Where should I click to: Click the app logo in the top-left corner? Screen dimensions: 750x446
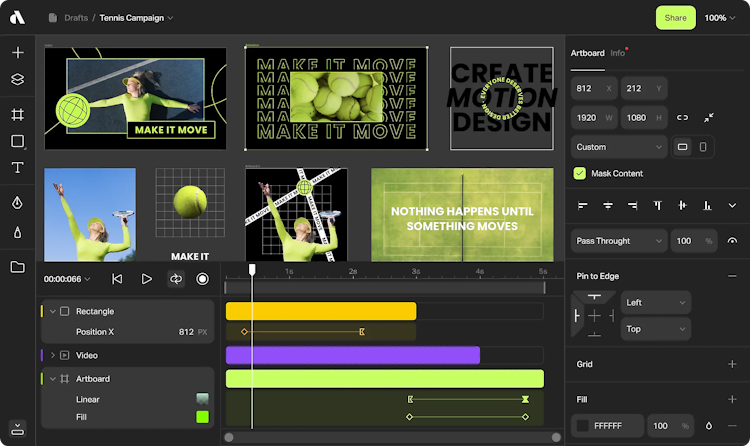[17, 18]
